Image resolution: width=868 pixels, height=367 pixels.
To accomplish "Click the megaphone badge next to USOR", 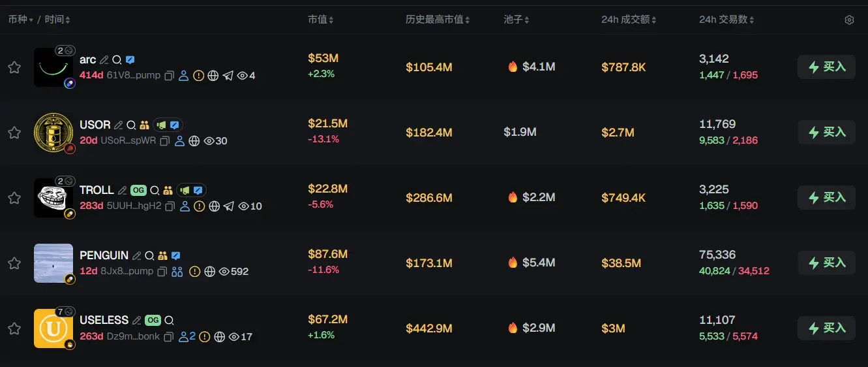I will pyautogui.click(x=161, y=125).
